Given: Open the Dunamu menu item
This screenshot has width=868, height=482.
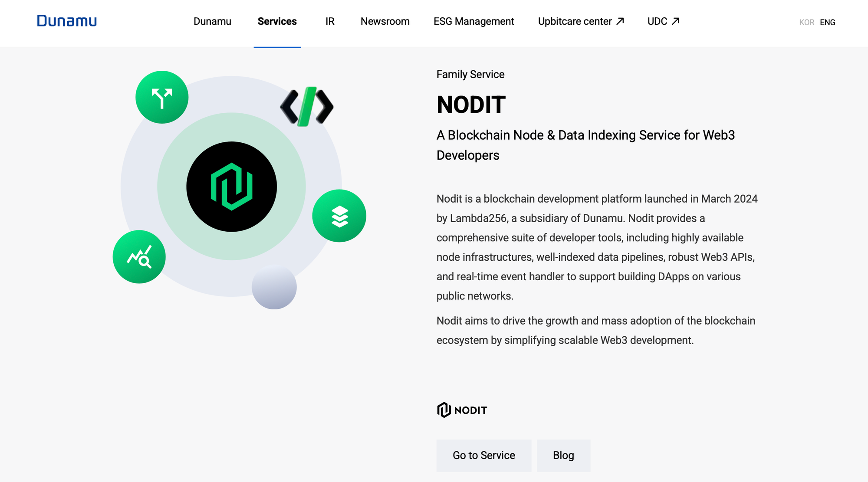Looking at the screenshot, I should (x=212, y=21).
